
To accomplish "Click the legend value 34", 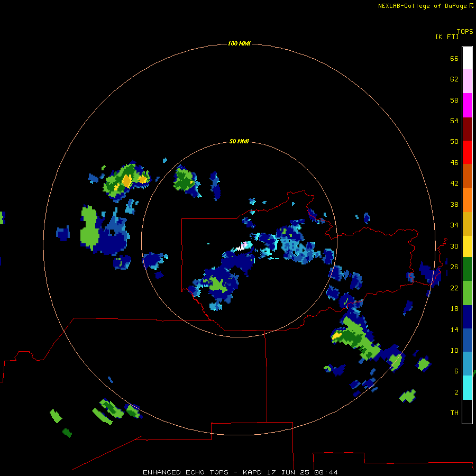I will point(454,225).
